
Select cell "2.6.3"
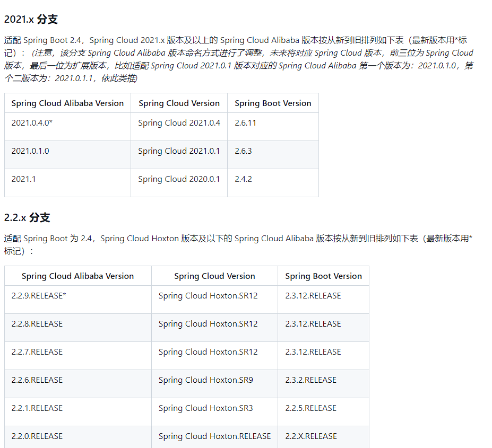[x=273, y=155]
